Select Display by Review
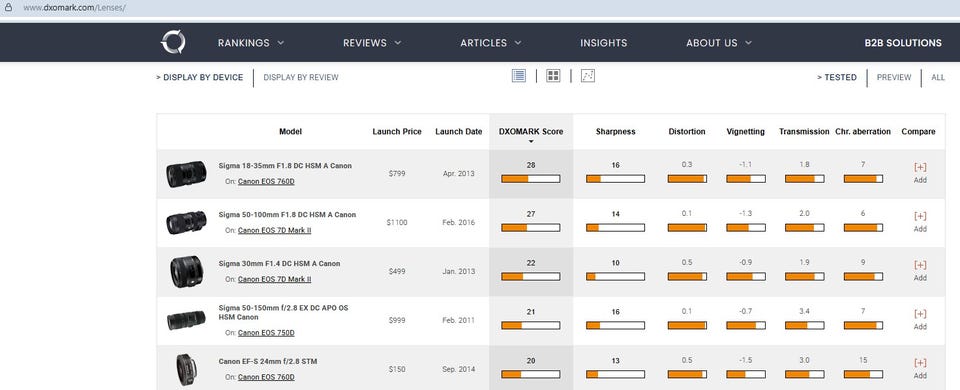This screenshot has height=390, width=960. tap(301, 77)
